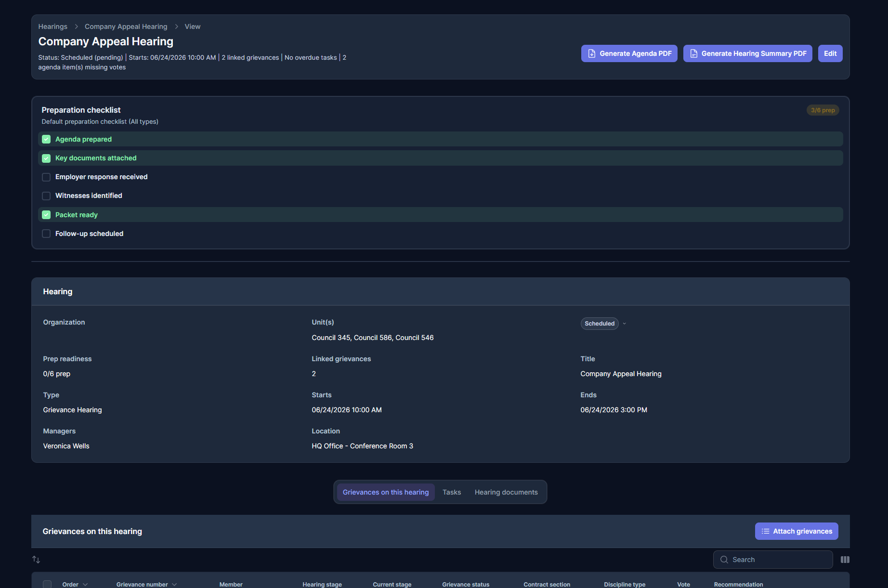Uncheck Key documents attached checkbox

point(46,158)
